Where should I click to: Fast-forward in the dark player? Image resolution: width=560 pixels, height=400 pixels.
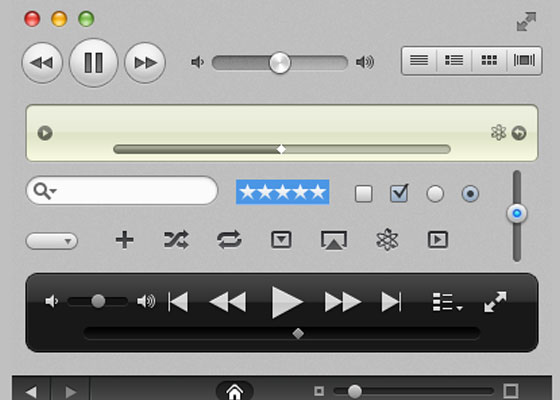342,302
